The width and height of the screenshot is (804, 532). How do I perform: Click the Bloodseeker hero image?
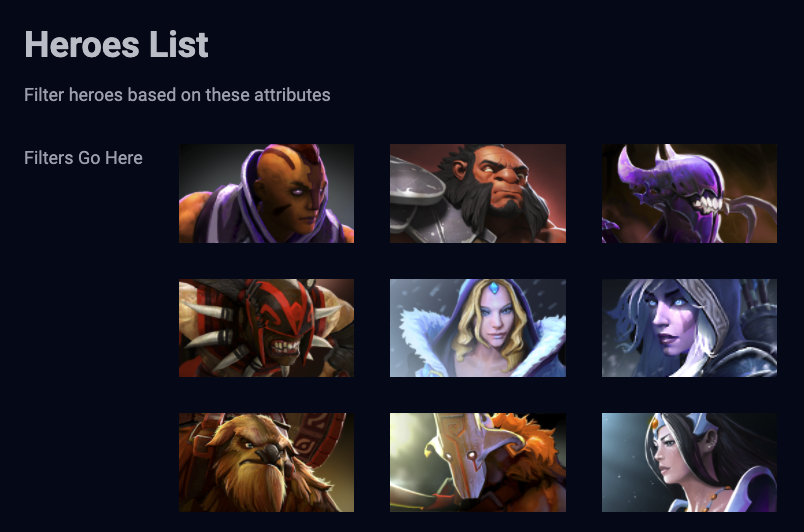(x=266, y=328)
